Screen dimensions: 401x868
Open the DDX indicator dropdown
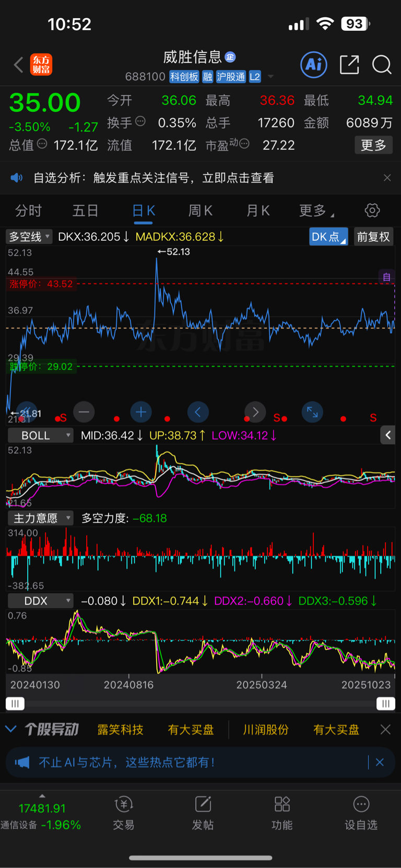[x=40, y=601]
